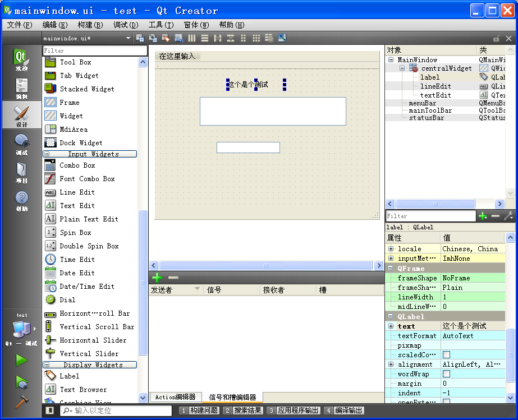The width and height of the screenshot is (518, 420).
Task: Expand the inputMethodHints property
Action: (391, 258)
